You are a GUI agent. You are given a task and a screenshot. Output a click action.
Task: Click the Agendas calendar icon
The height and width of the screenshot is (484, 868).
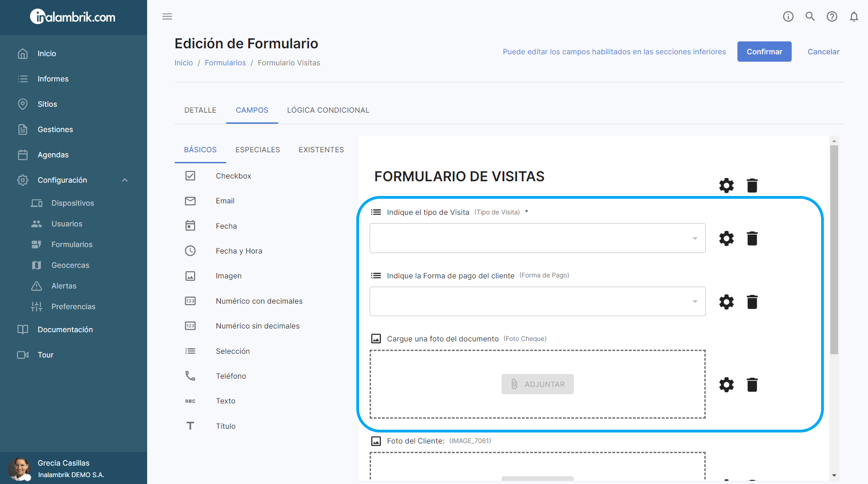23,155
